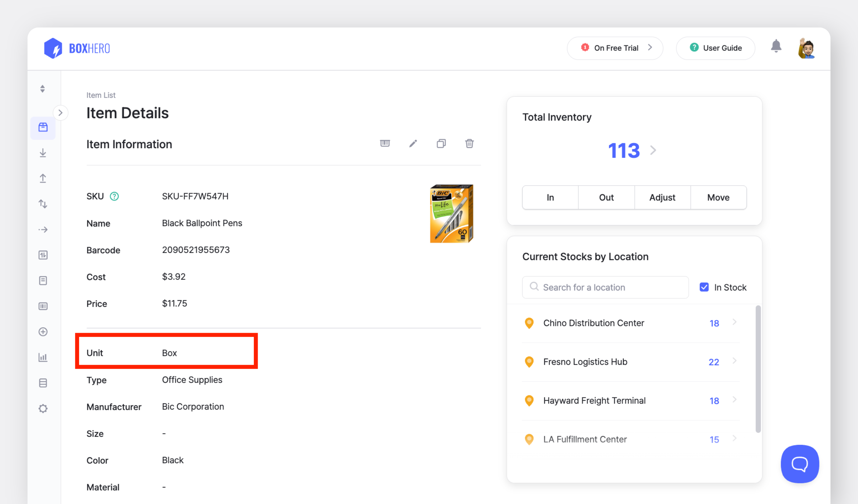Click the barcode print icon

(x=385, y=143)
